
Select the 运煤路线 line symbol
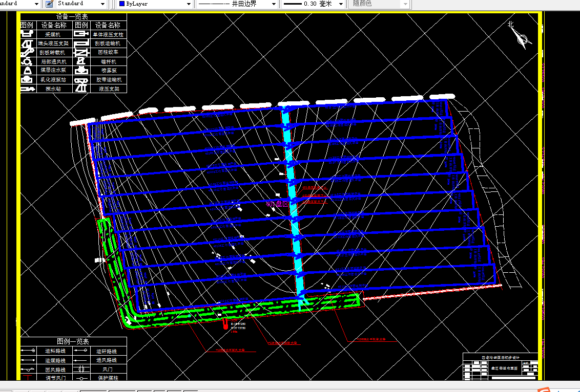(28, 359)
